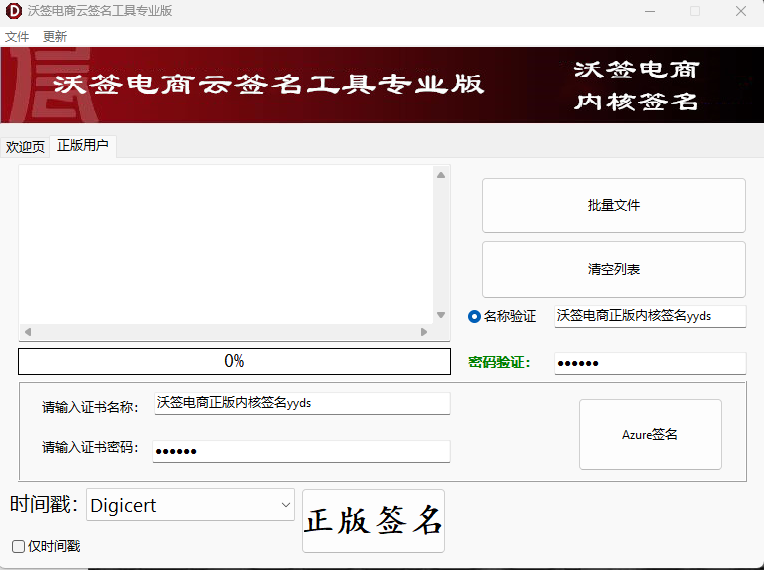Click the 时间戳: label
Screen dimensions: 764x570
tap(44, 504)
